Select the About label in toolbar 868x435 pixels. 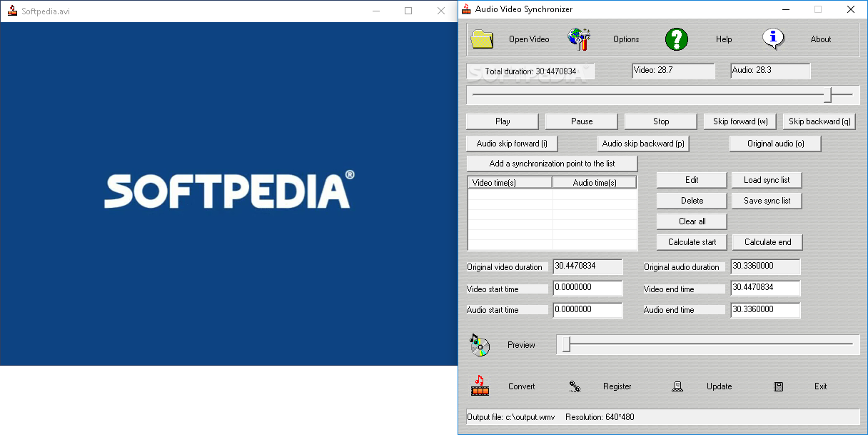pos(821,39)
